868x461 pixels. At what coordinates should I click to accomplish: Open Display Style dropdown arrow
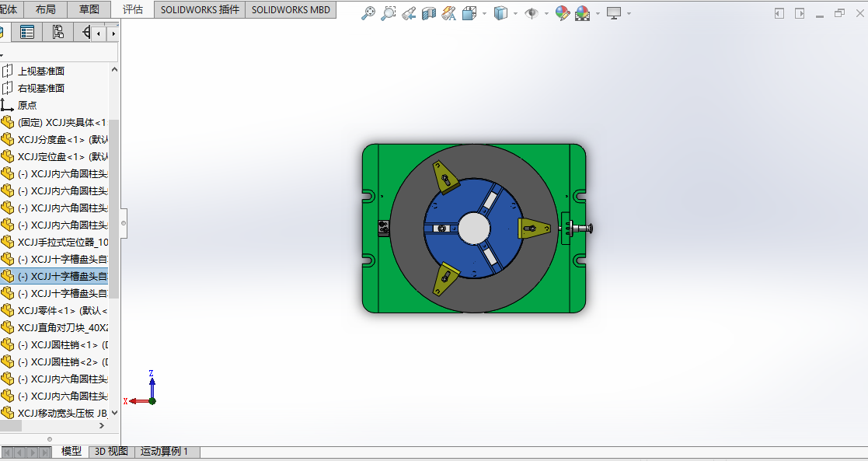(515, 14)
